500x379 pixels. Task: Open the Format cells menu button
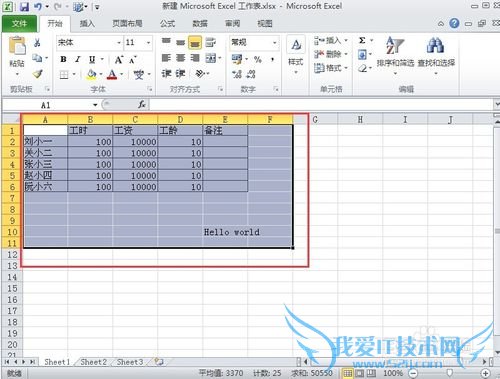(331, 68)
